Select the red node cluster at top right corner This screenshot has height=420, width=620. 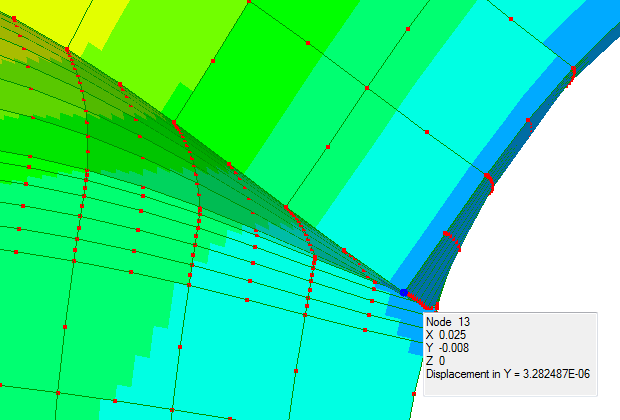[x=573, y=72]
